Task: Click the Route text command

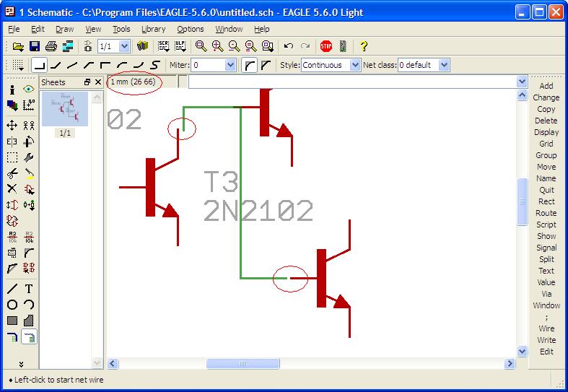Action: 546,213
